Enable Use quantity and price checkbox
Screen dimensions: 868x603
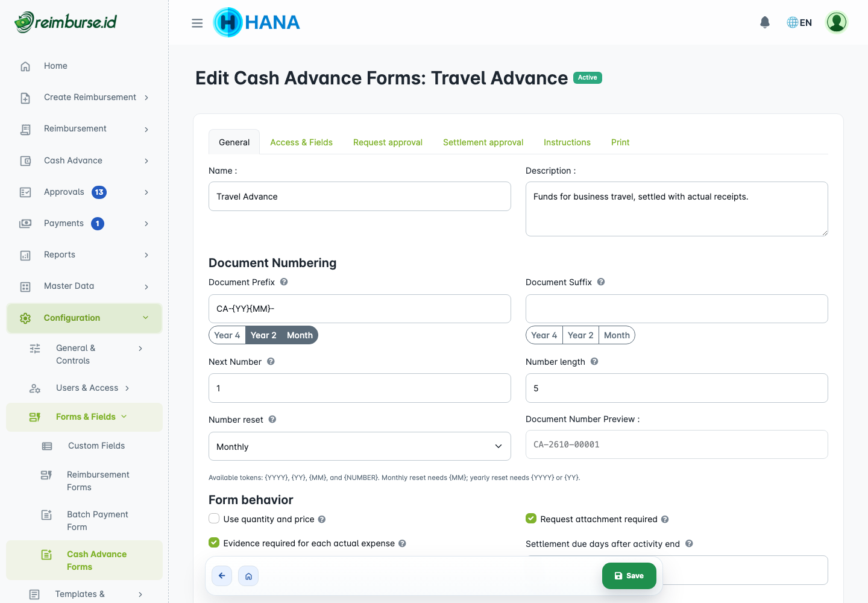pyautogui.click(x=214, y=519)
